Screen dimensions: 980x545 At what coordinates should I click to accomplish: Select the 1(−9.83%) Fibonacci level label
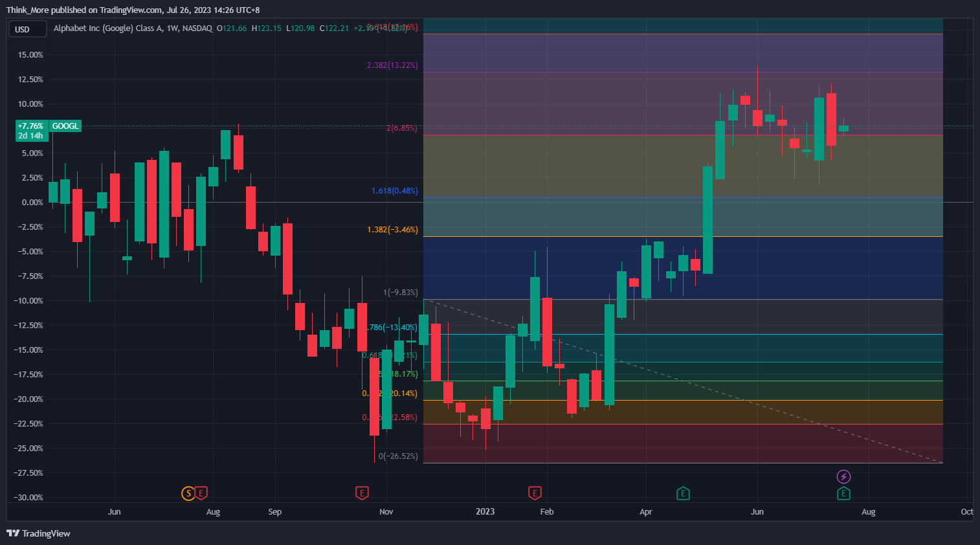[401, 293]
